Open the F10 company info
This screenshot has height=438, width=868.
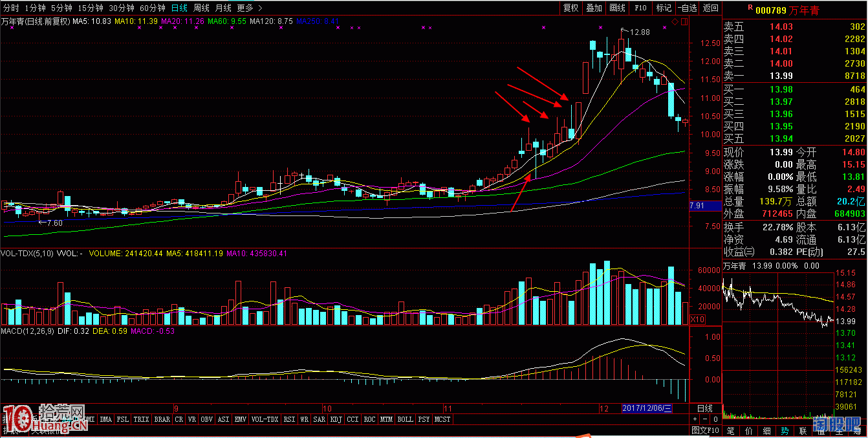coord(640,8)
